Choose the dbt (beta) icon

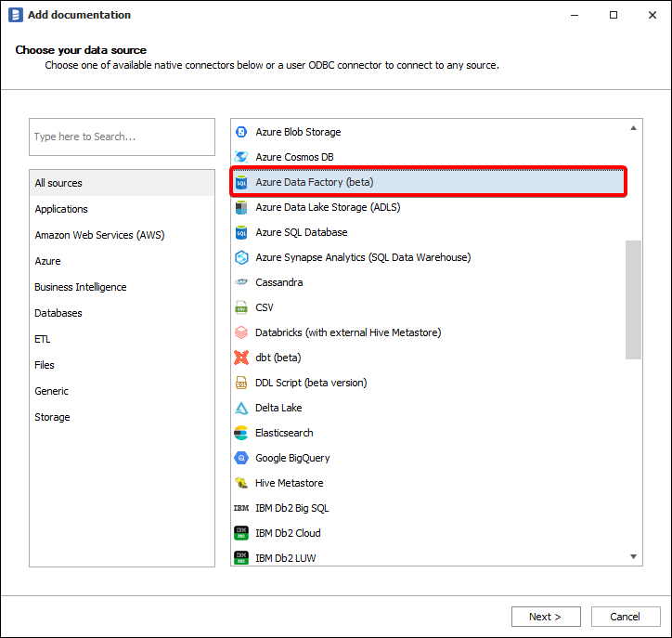[241, 358]
